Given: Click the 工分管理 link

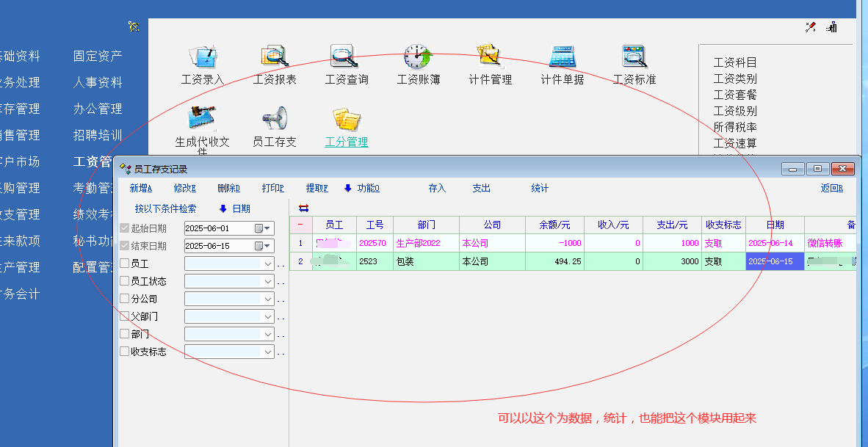Looking at the screenshot, I should [x=346, y=142].
